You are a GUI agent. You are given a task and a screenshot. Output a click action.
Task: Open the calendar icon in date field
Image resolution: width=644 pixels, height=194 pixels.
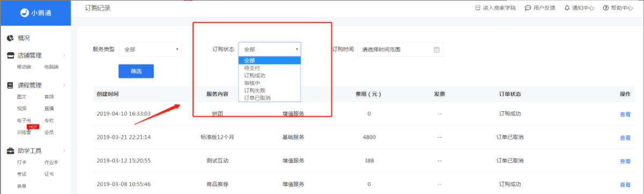point(436,49)
